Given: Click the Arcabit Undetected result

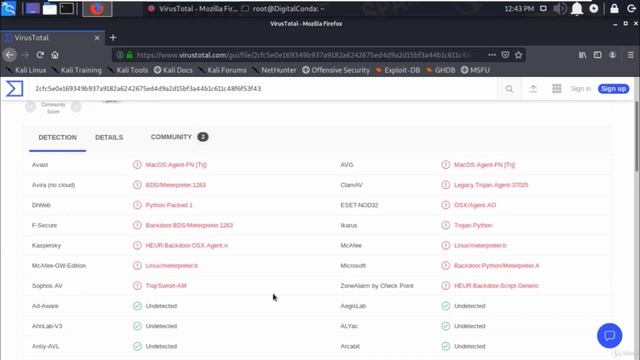Looking at the screenshot, I should pyautogui.click(x=470, y=346).
